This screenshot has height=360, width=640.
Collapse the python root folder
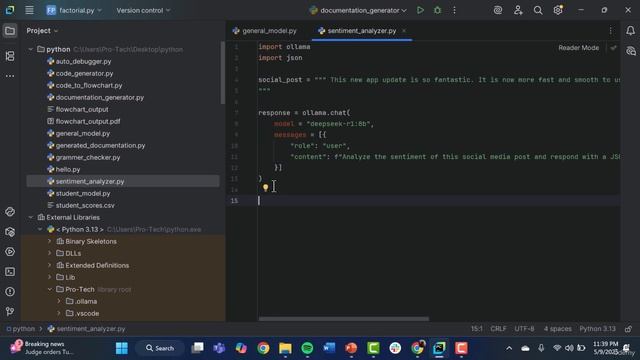(31, 49)
